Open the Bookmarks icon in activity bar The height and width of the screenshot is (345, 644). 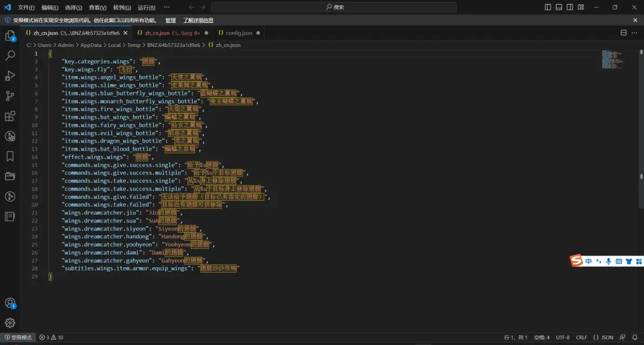[x=10, y=156]
